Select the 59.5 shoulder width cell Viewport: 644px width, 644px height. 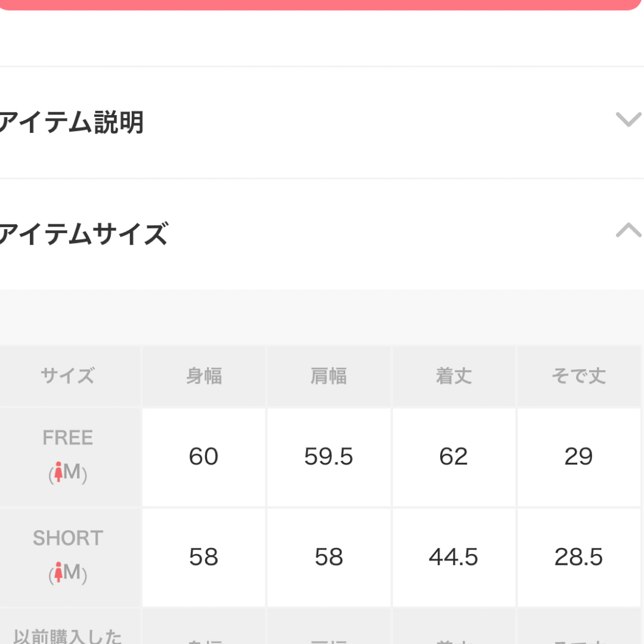point(329,457)
